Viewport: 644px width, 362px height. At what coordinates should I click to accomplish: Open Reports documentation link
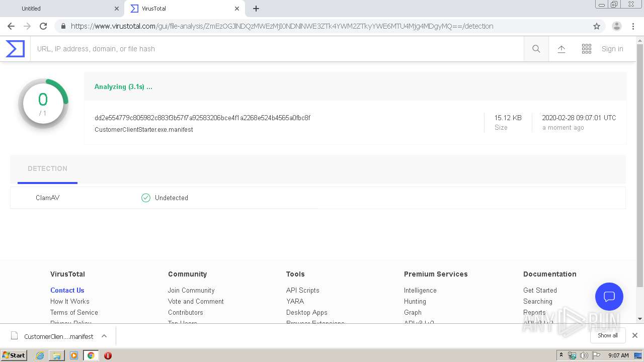[x=534, y=313]
